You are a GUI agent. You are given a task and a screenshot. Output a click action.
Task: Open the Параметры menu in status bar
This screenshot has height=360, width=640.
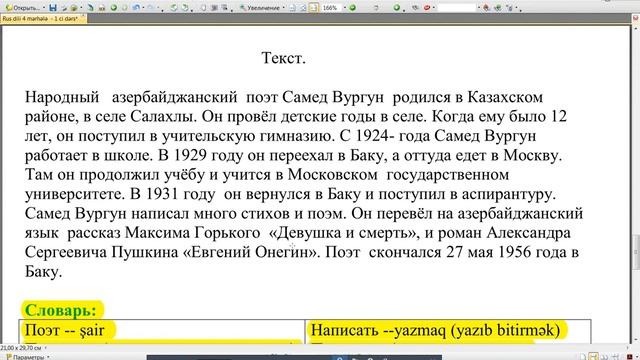(x=25, y=357)
